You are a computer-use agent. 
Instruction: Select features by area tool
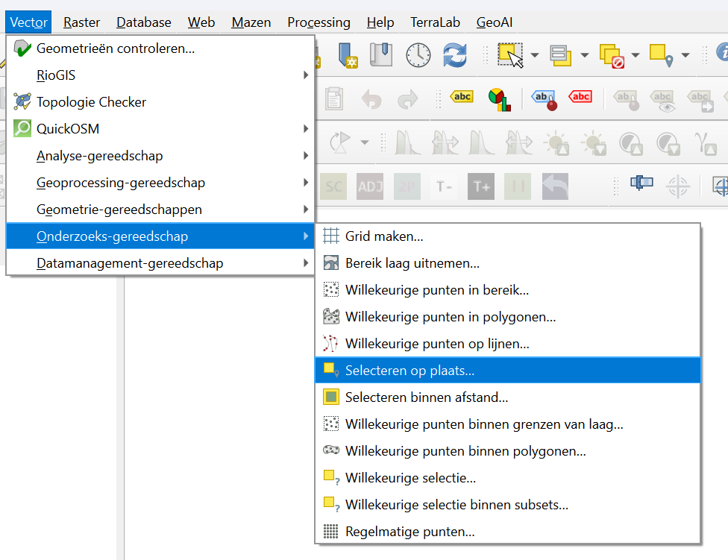coord(510,54)
